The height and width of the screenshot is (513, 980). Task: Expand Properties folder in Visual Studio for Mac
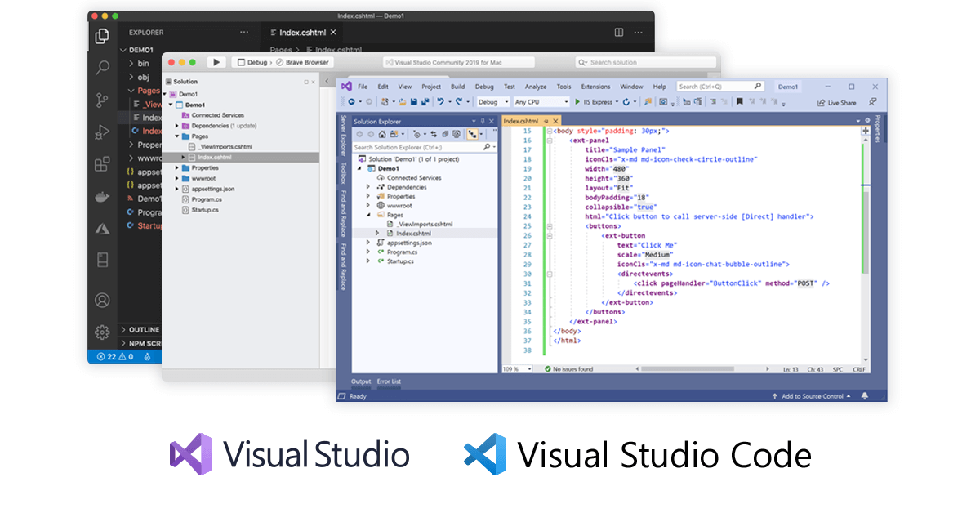click(x=176, y=167)
